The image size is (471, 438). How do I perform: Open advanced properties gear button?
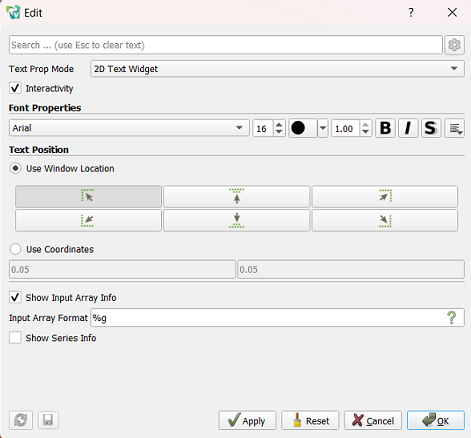[454, 45]
